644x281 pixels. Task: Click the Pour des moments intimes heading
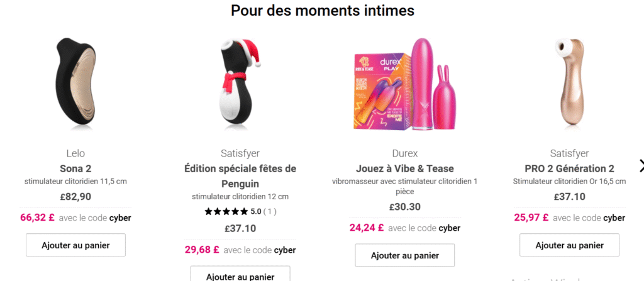pyautogui.click(x=323, y=10)
